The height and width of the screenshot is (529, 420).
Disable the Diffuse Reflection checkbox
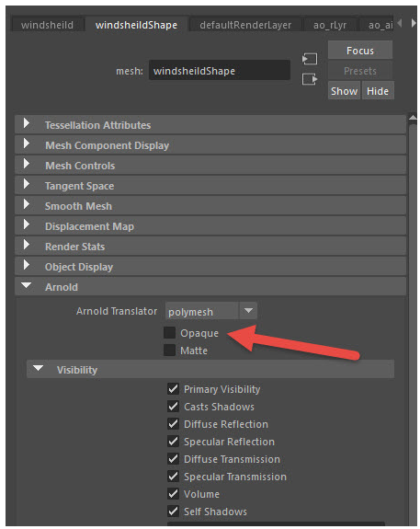(x=174, y=424)
